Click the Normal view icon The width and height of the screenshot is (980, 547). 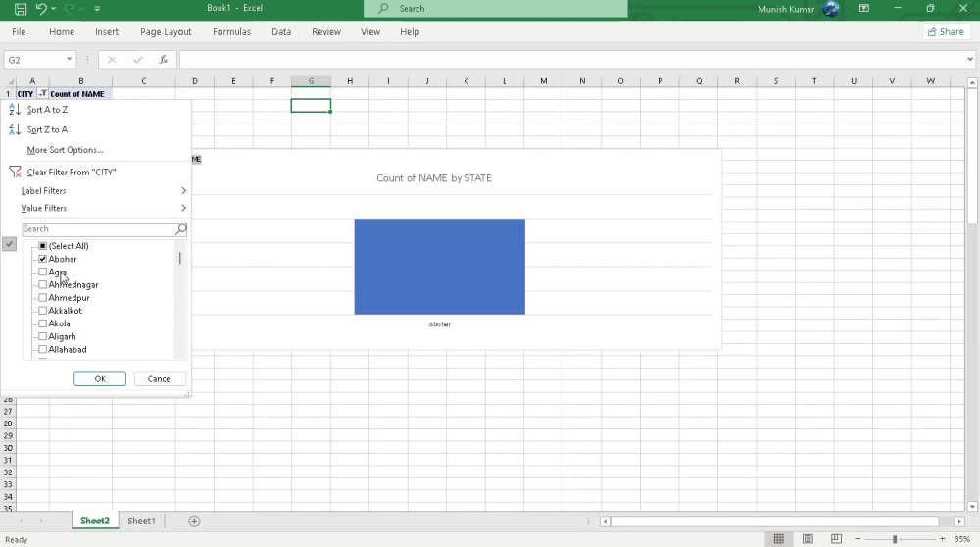point(779,539)
